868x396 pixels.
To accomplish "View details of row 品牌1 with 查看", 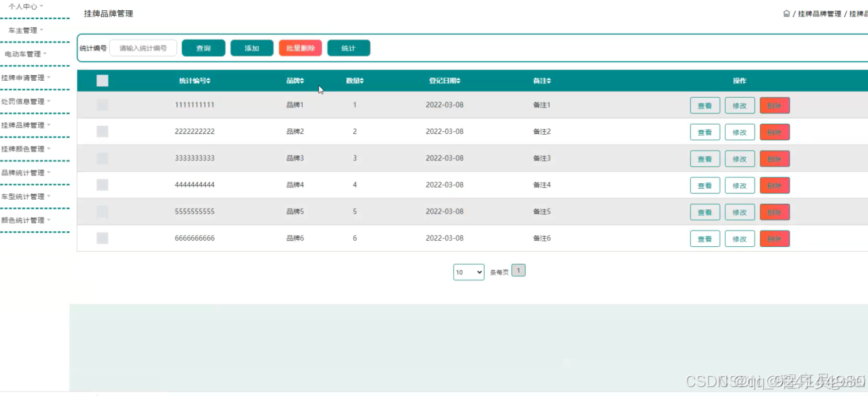I will click(705, 105).
